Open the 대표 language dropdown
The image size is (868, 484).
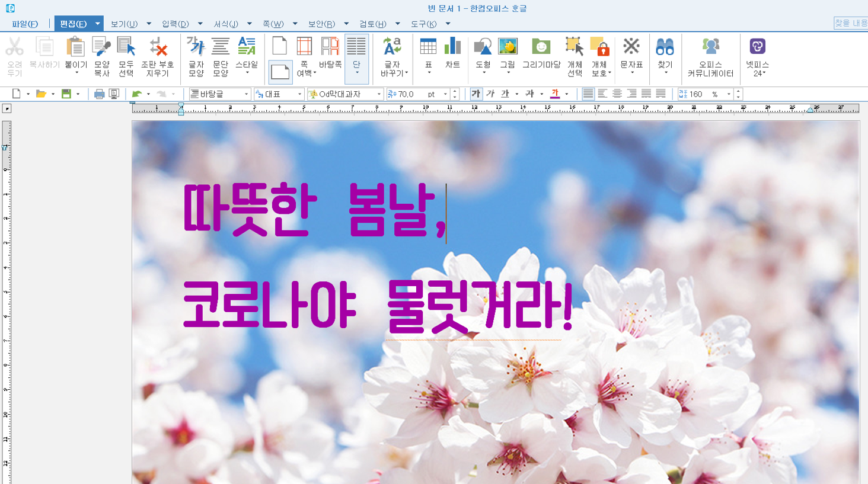pos(279,94)
